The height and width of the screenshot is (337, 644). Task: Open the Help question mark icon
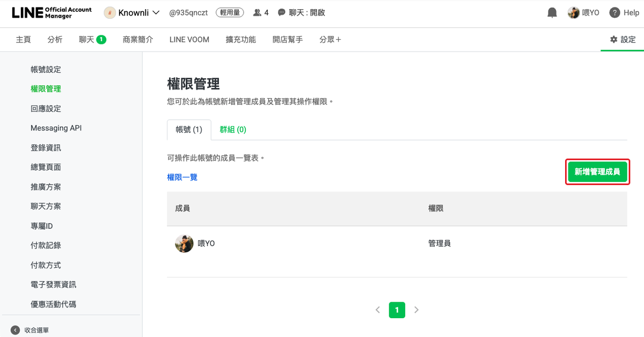pos(614,13)
